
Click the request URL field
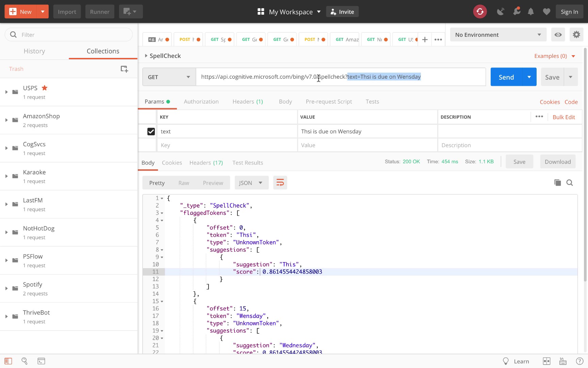tap(341, 77)
